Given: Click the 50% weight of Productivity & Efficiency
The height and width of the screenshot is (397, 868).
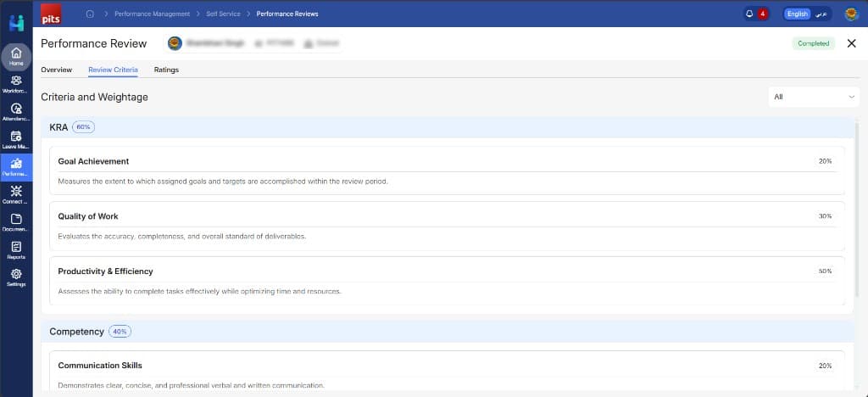Looking at the screenshot, I should click(826, 271).
